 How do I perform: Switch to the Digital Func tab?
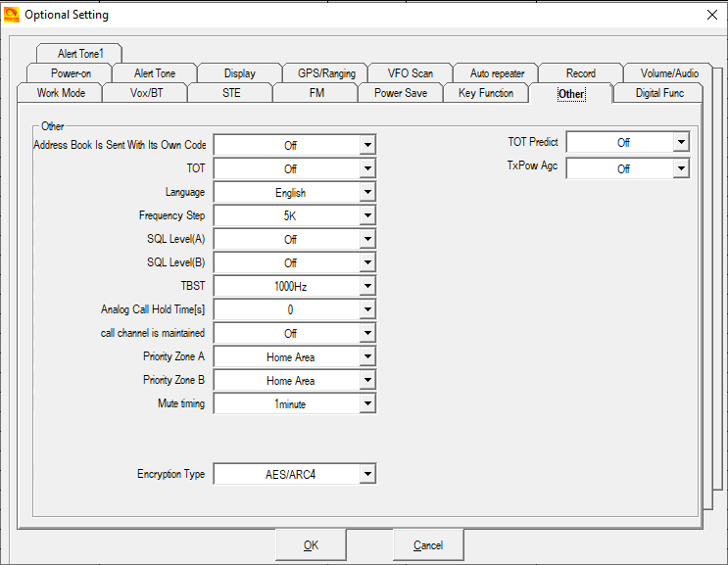pyautogui.click(x=659, y=93)
